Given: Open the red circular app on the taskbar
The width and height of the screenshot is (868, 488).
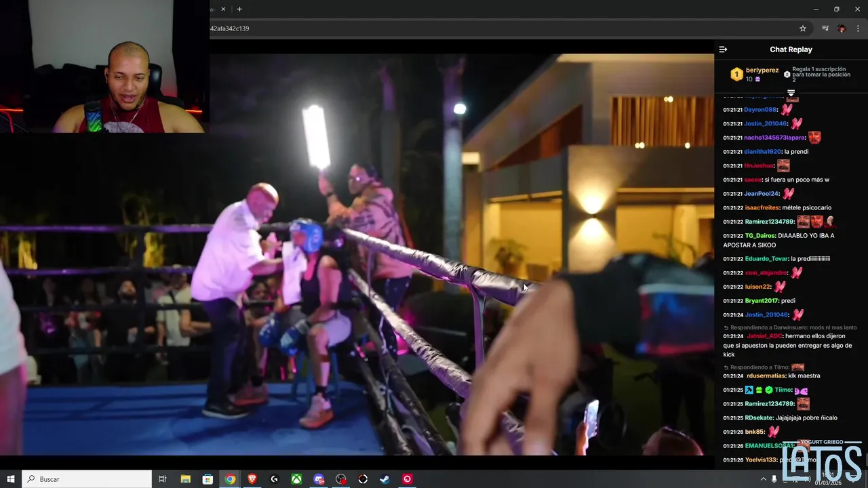Looking at the screenshot, I should [407, 479].
